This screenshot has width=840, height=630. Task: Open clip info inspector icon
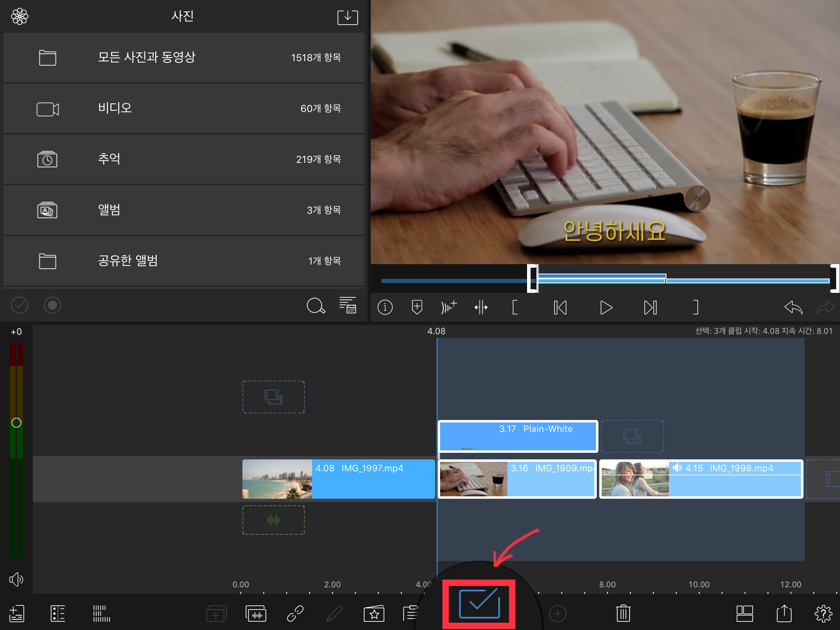(385, 307)
